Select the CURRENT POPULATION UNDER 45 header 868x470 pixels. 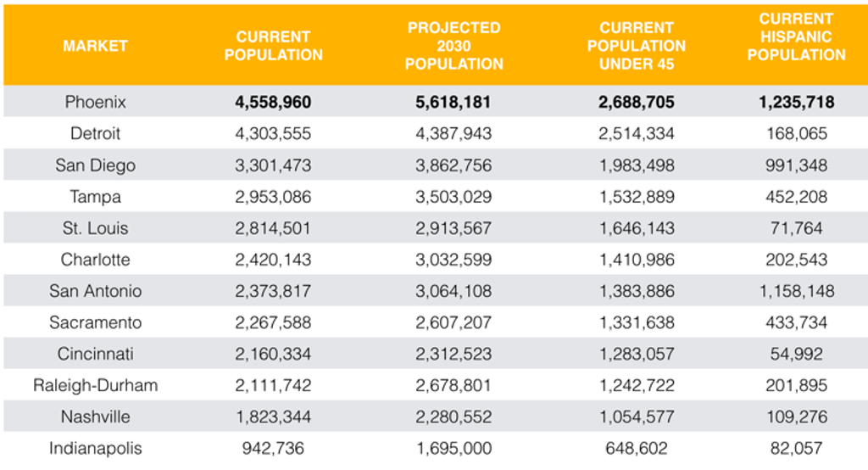click(637, 46)
